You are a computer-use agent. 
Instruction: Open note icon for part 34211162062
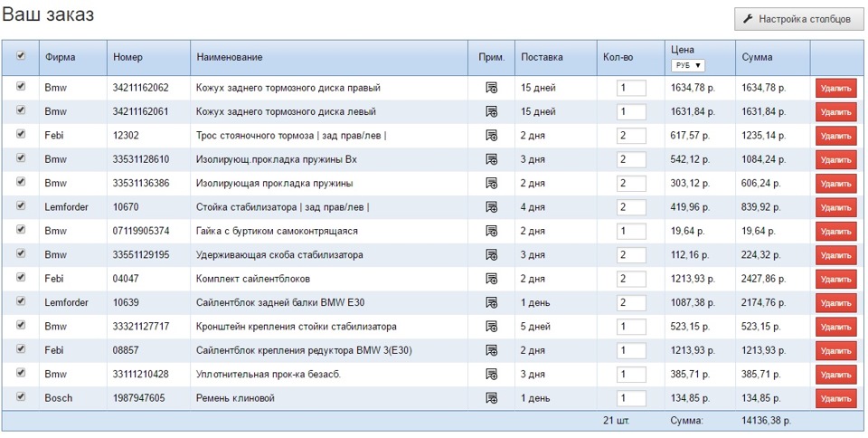(491, 88)
